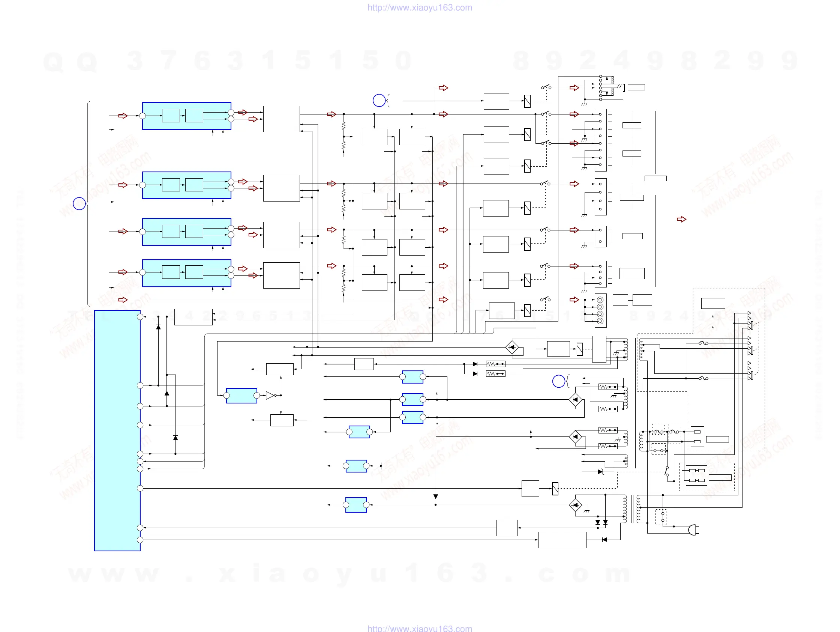Click the inverter triangle buffer symbol
This screenshot has width=840, height=632.
pyautogui.click(x=270, y=396)
